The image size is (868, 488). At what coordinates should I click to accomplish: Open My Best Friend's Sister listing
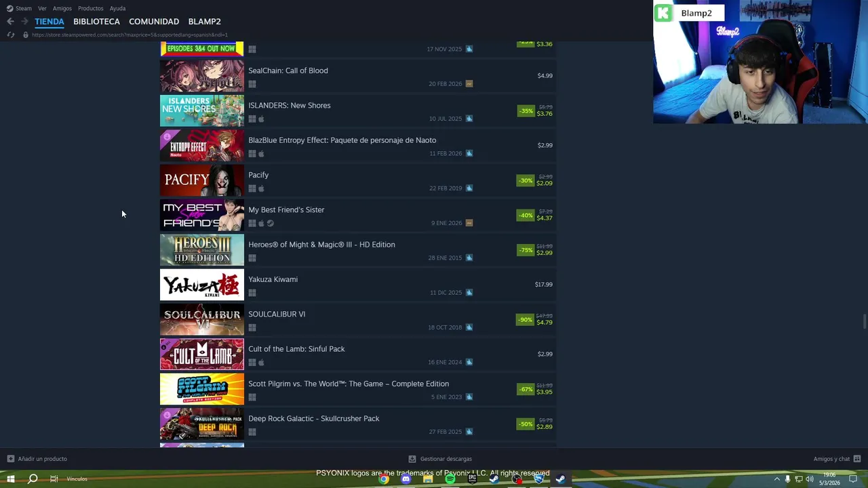click(357, 215)
